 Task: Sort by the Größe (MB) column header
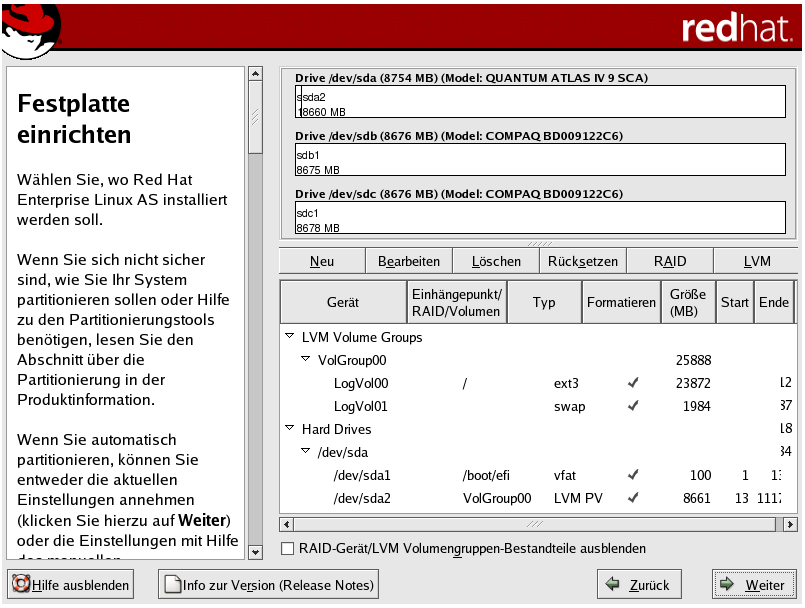pyautogui.click(x=688, y=302)
